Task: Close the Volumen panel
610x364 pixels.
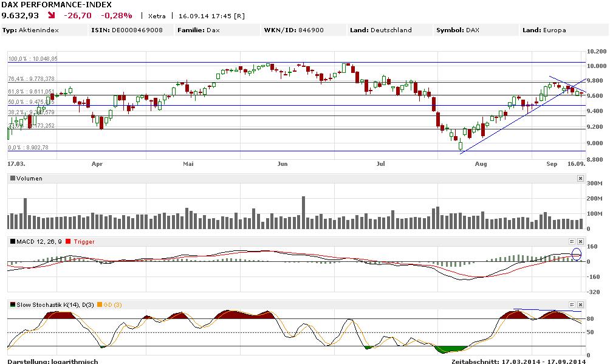Action: [x=580, y=178]
